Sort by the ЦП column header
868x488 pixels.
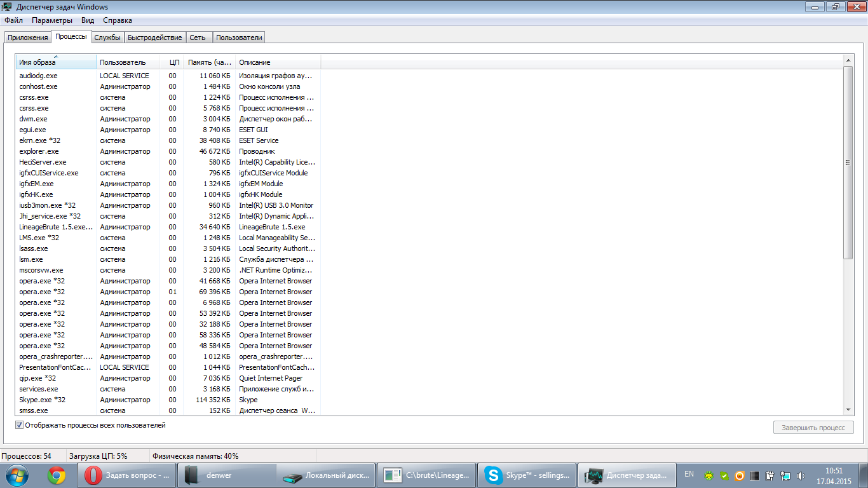(172, 62)
